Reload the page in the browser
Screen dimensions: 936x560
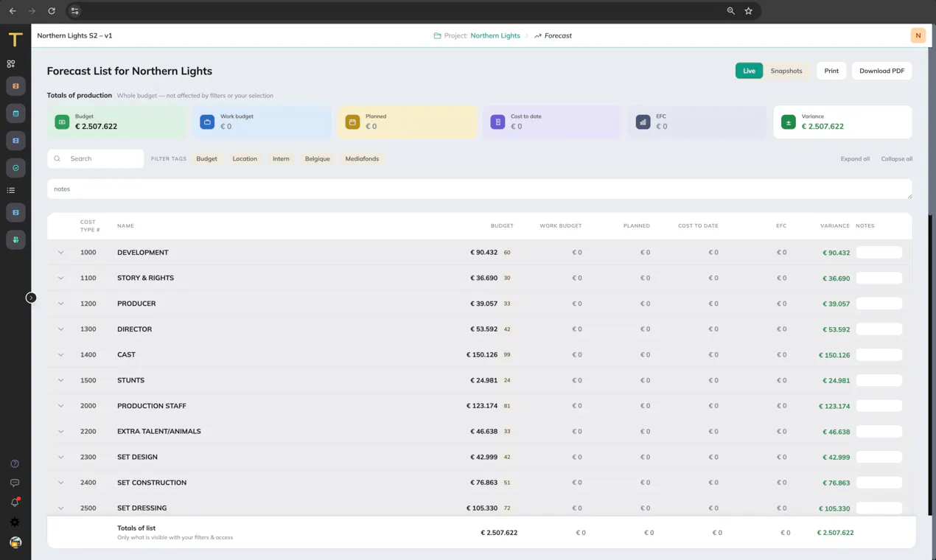52,11
